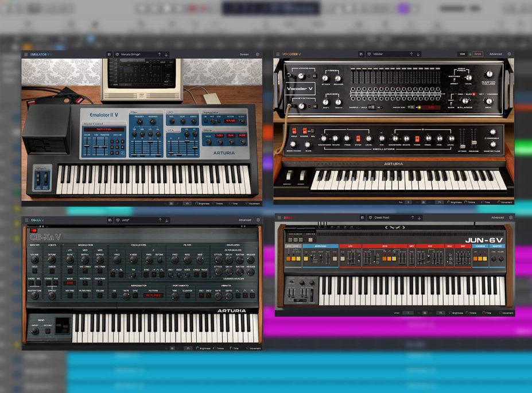Open preset library in Emulator II V
The image size is (532, 393).
(109, 55)
